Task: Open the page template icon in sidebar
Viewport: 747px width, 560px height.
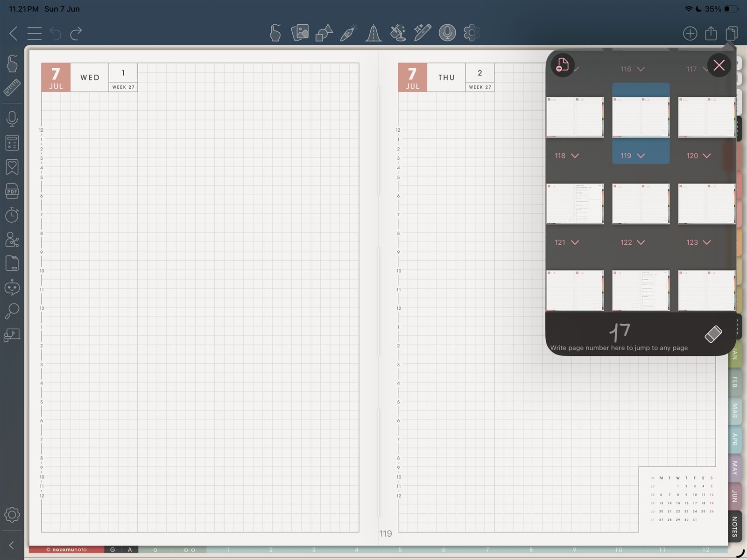Action: pos(12,263)
